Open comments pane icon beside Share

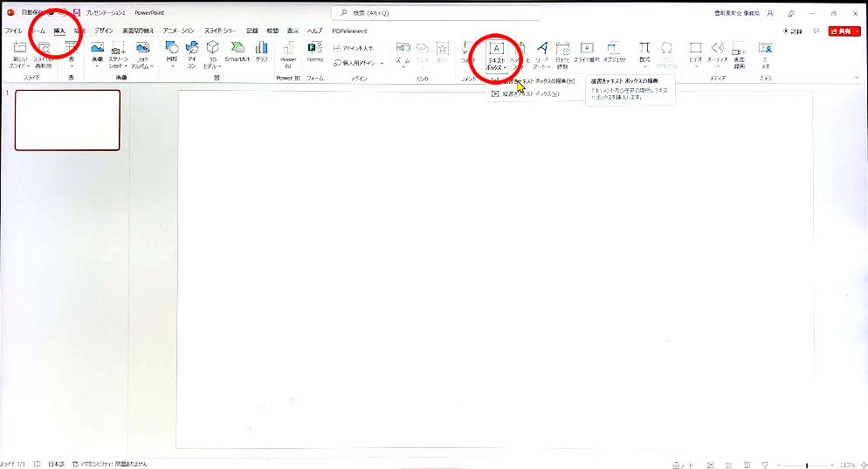[x=816, y=31]
